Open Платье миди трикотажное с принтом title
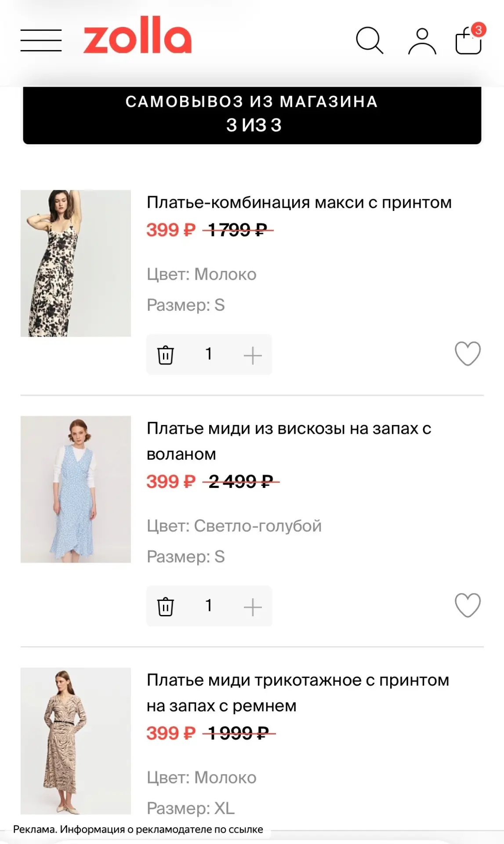Viewport: 504px width, 844px height. pos(298,693)
